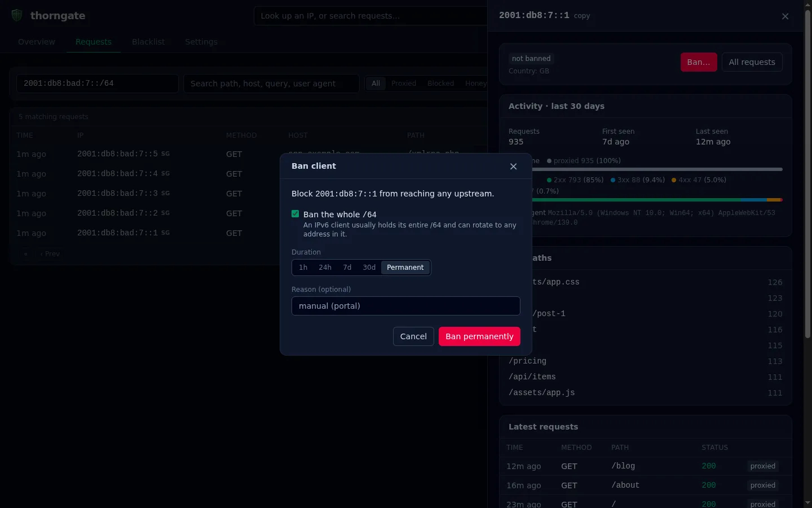Click the Last seen value "12m ago"
812x508 pixels.
tap(713, 142)
